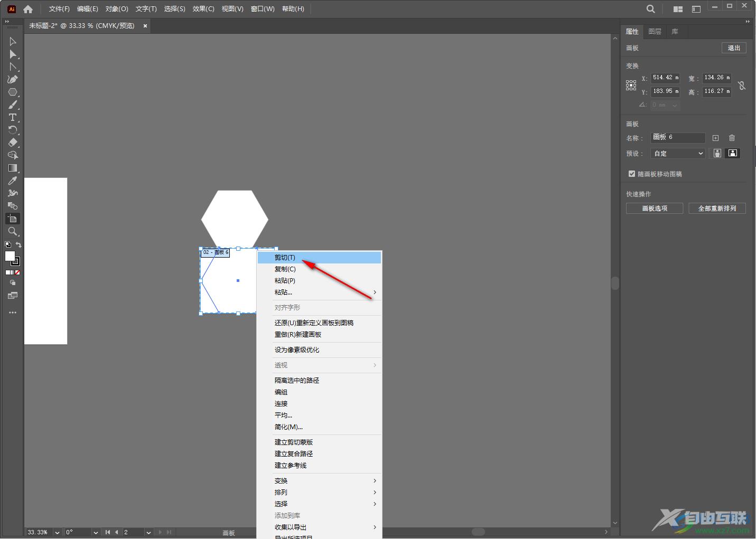Choose reference point grid
The width and height of the screenshot is (756, 539).
pyautogui.click(x=631, y=86)
